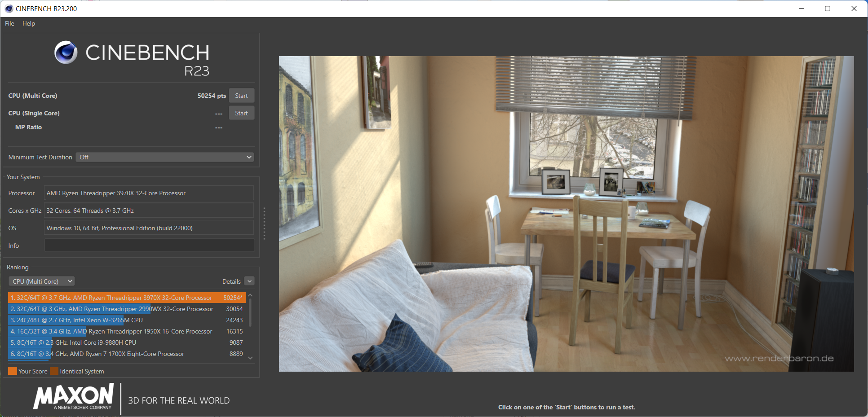Click the Cinebench app icon in title bar

[x=9, y=9]
